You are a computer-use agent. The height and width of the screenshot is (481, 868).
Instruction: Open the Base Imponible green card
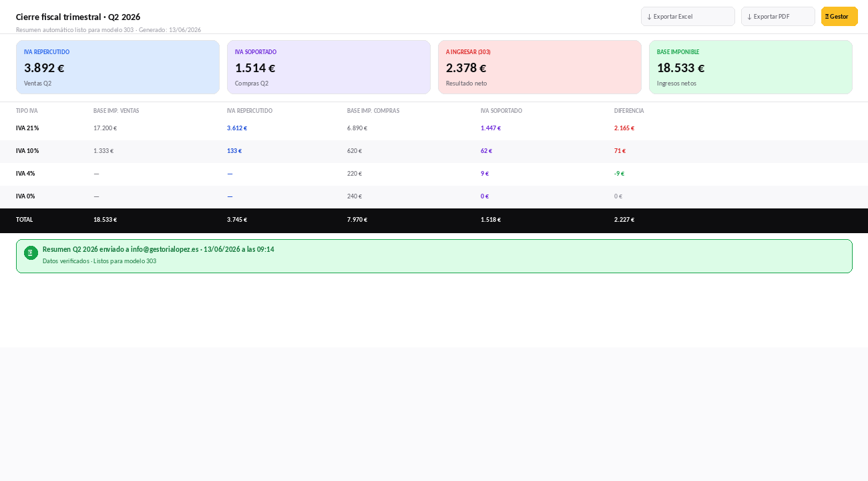point(750,67)
